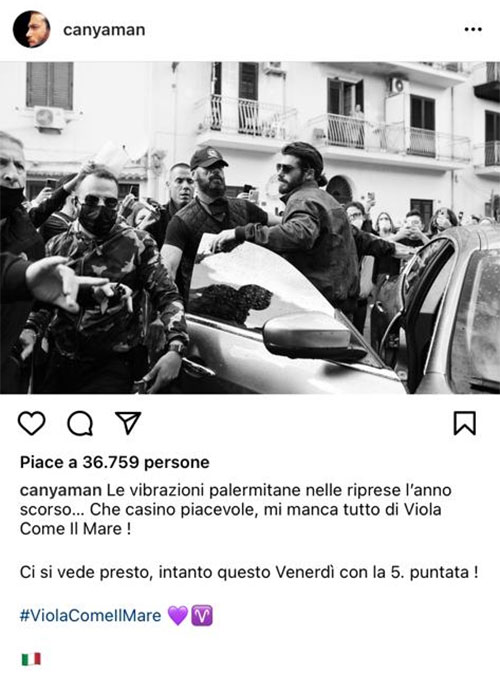Click the line mentioning 5. puntata
500x674 pixels.
coord(249,573)
